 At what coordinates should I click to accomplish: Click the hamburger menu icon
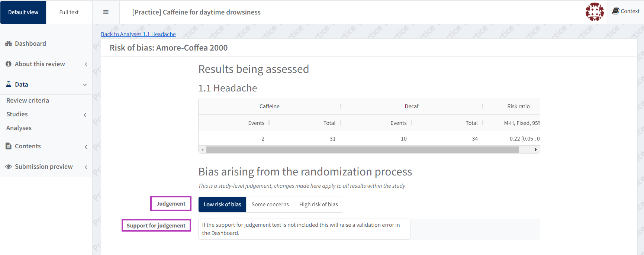click(106, 12)
